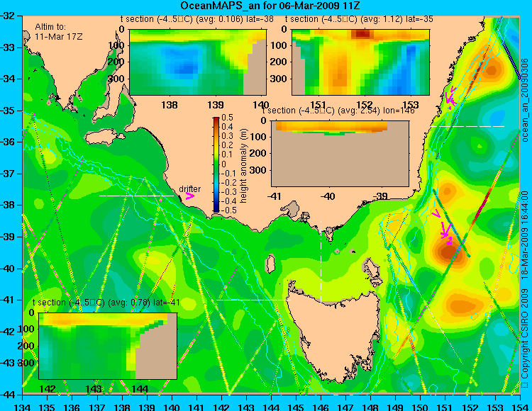The width and height of the screenshot is (532, 411).
Task: Click longitude 150 on the bottom axis
Action: [421, 407]
